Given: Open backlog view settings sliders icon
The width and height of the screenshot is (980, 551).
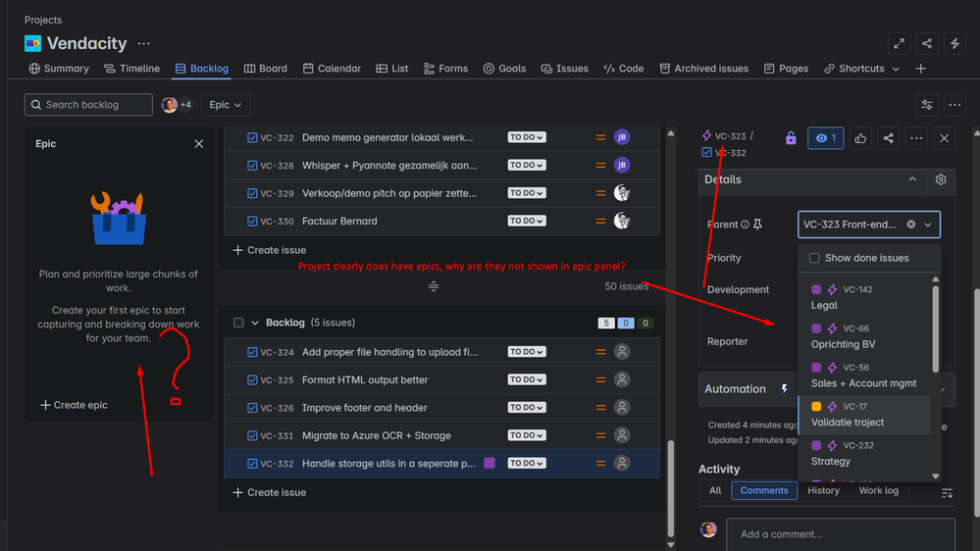Looking at the screenshot, I should pyautogui.click(x=927, y=105).
